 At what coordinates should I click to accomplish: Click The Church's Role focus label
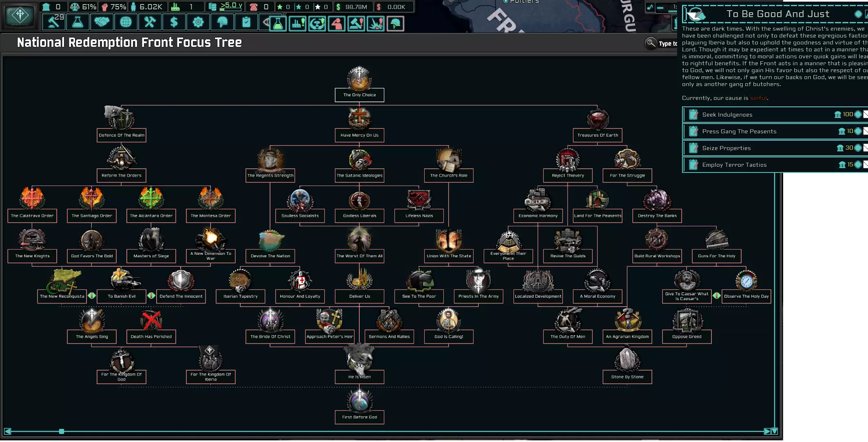coord(449,175)
